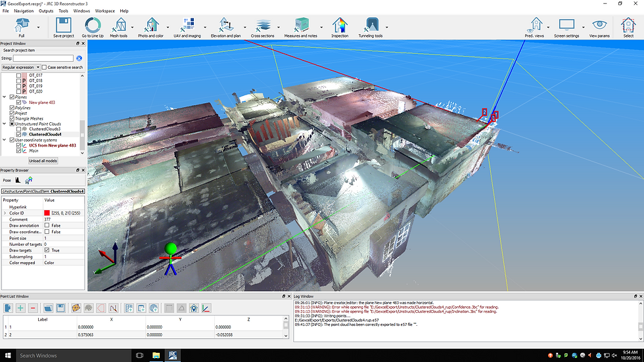Viewport: 644px width, 362px height.
Task: Open the Mesh tools icon
Action: pyautogui.click(x=119, y=25)
